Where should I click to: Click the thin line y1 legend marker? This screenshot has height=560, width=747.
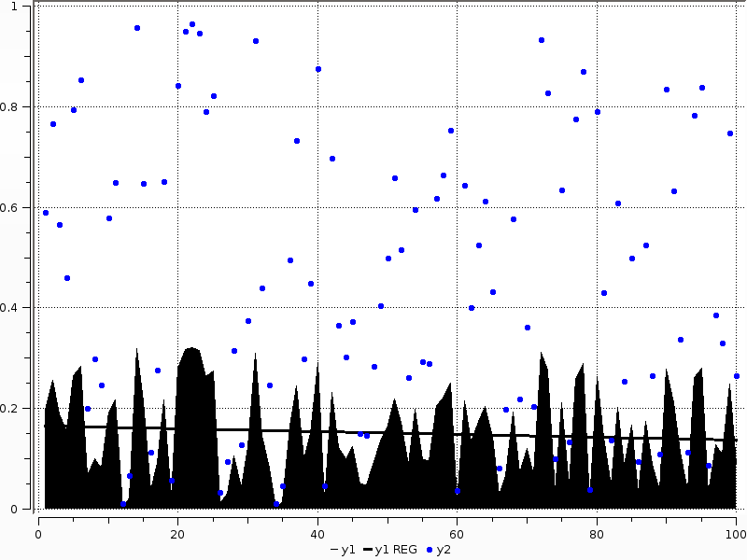[x=335, y=550]
